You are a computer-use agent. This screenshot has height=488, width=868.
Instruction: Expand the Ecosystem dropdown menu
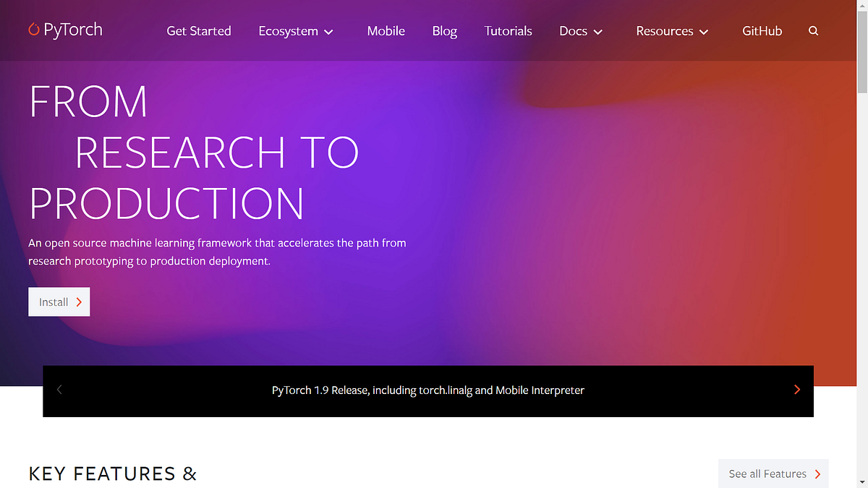329,32
